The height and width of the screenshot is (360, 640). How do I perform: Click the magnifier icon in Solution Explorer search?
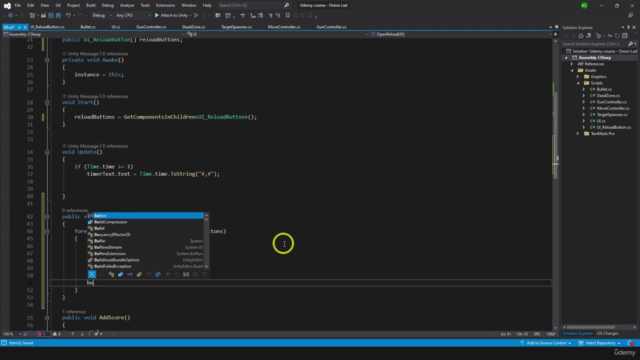point(630,44)
